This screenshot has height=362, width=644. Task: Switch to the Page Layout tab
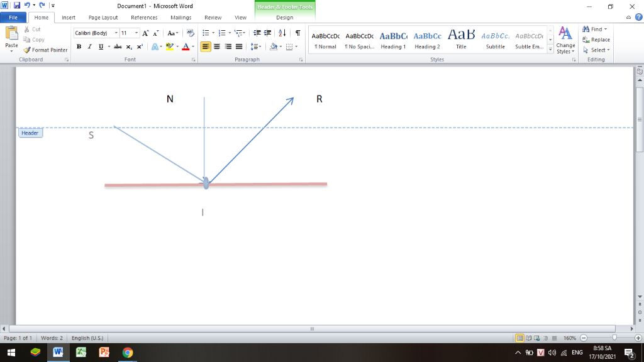coord(103,17)
